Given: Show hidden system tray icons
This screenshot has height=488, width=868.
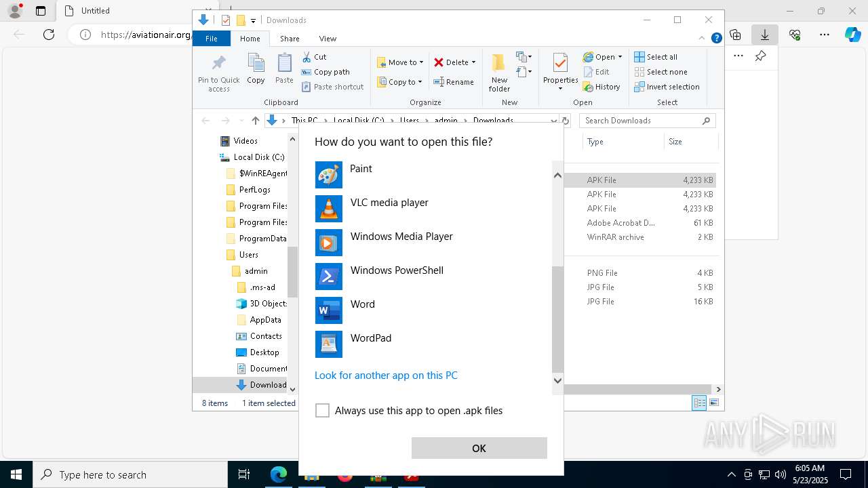Looking at the screenshot, I should (x=731, y=474).
